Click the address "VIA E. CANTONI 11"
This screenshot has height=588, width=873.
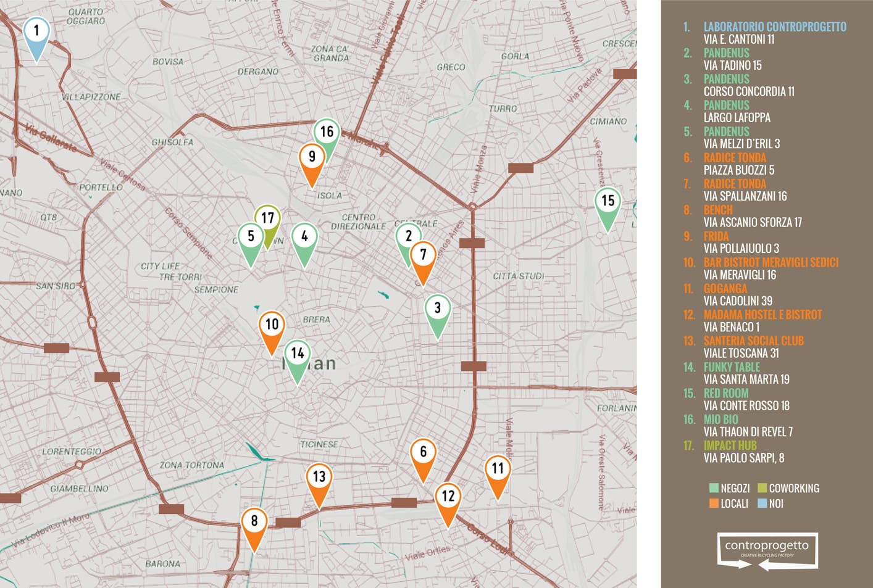(x=739, y=39)
